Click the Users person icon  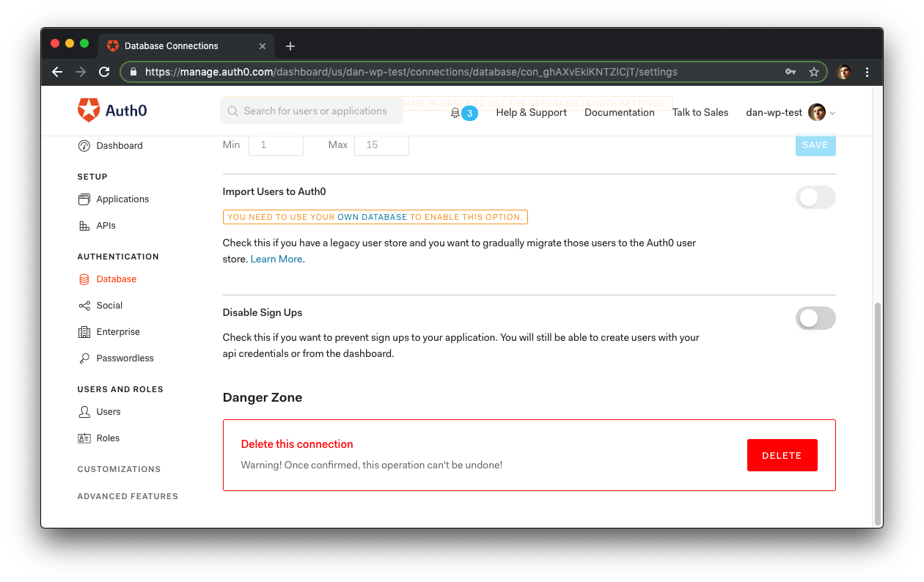click(84, 412)
